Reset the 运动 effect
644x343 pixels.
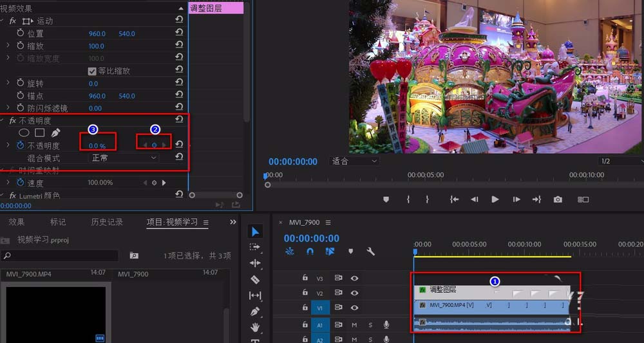point(179,19)
